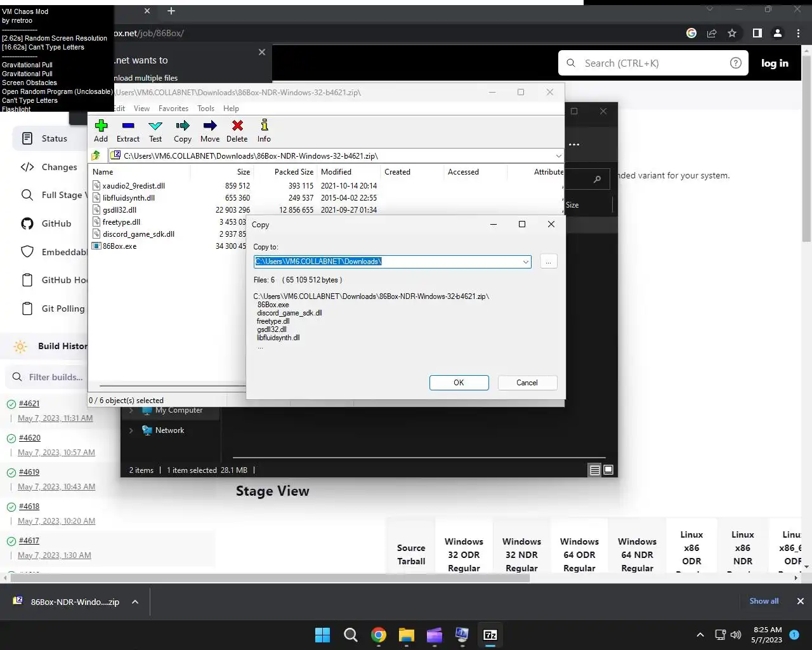
Task: Click the Add toolbar icon in 7-Zip
Action: 101,126
